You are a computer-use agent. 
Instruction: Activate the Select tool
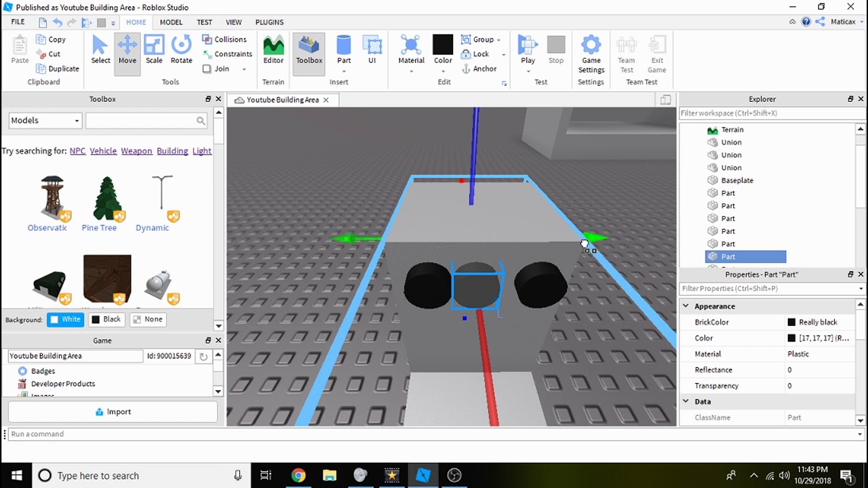pyautogui.click(x=100, y=49)
